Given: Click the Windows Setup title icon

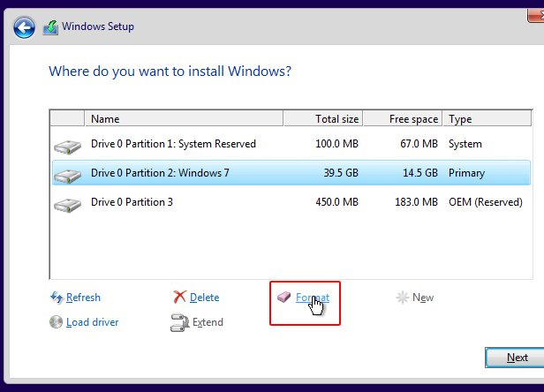Looking at the screenshot, I should click(x=51, y=27).
